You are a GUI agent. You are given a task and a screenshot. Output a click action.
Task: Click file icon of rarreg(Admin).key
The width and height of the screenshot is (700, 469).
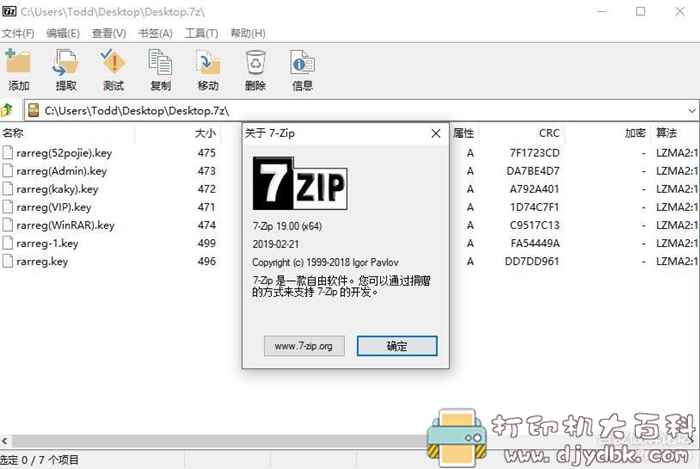coord(8,171)
